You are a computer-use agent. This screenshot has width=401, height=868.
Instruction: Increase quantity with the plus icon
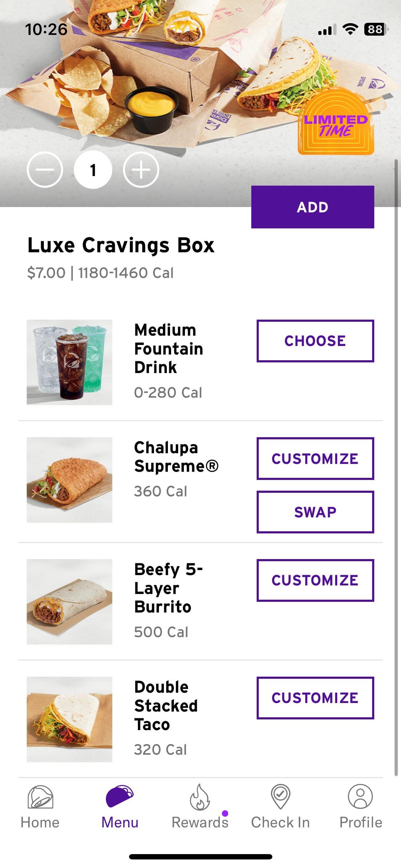pyautogui.click(x=141, y=170)
